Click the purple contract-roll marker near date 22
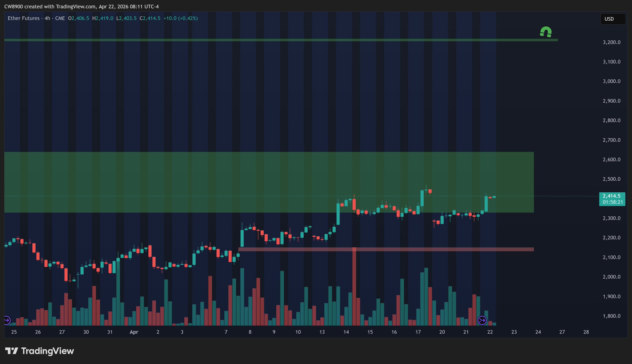Image resolution: width=632 pixels, height=364 pixels. [482, 321]
